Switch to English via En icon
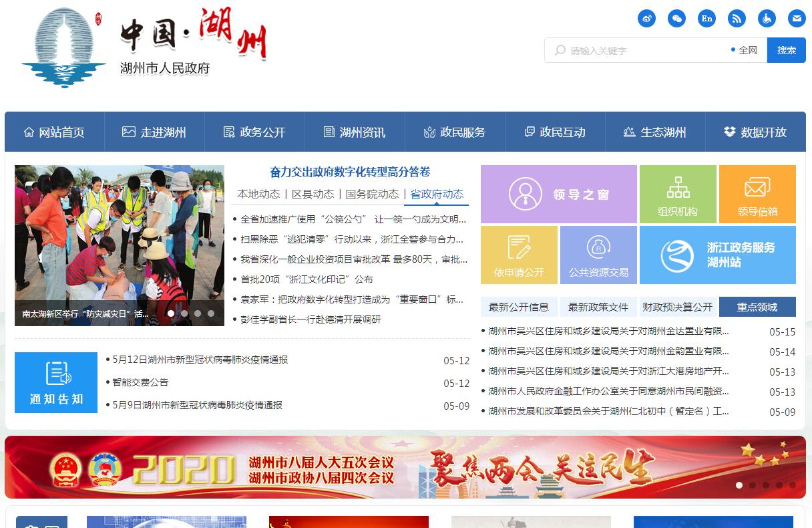This screenshot has height=528, width=812. [706, 19]
